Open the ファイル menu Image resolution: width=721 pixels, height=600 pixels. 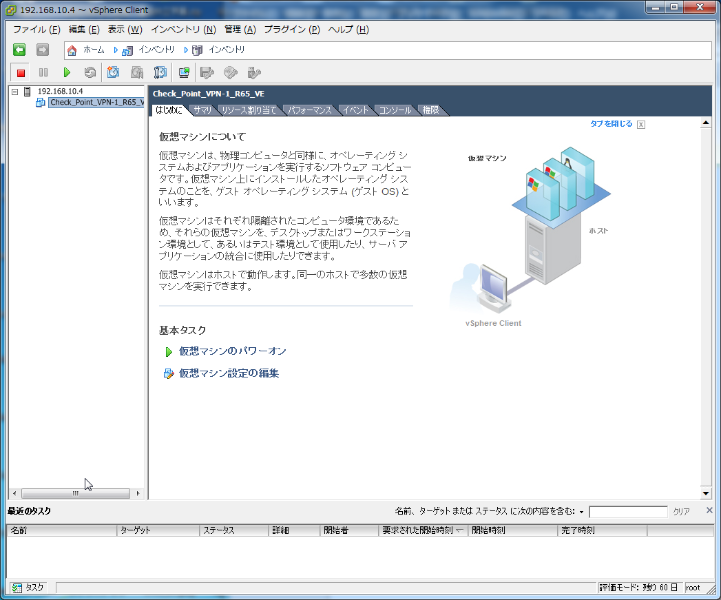coord(36,29)
